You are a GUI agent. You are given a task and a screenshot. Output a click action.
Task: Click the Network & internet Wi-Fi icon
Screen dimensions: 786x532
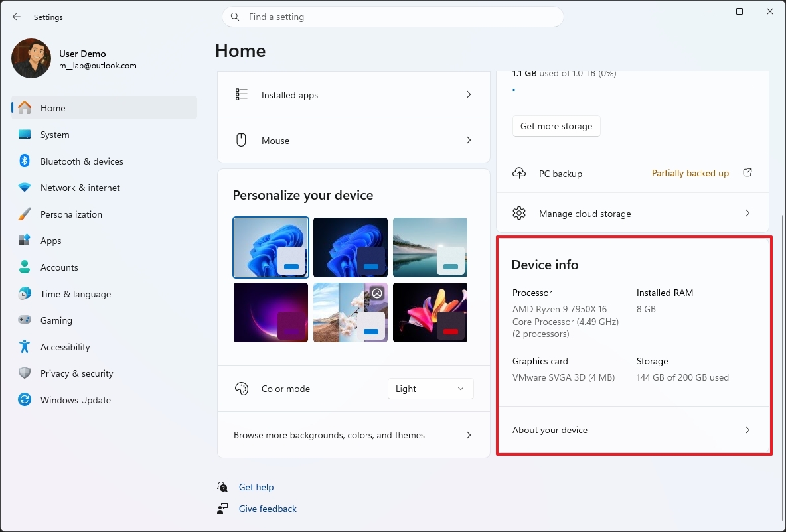[25, 188]
